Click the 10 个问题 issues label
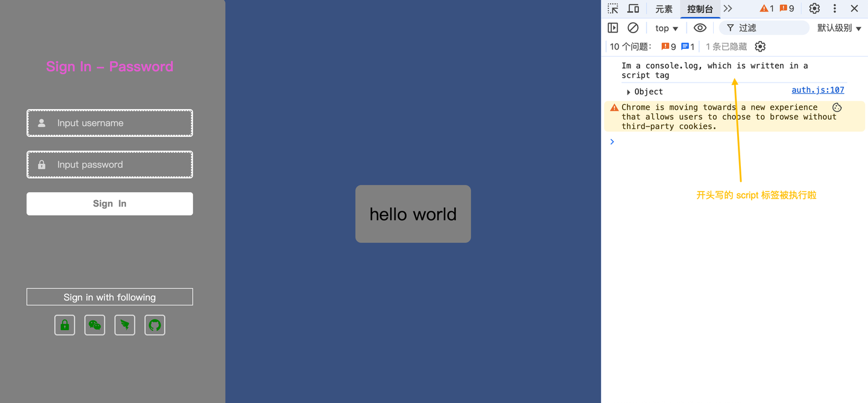Image resolution: width=868 pixels, height=403 pixels. tap(631, 46)
